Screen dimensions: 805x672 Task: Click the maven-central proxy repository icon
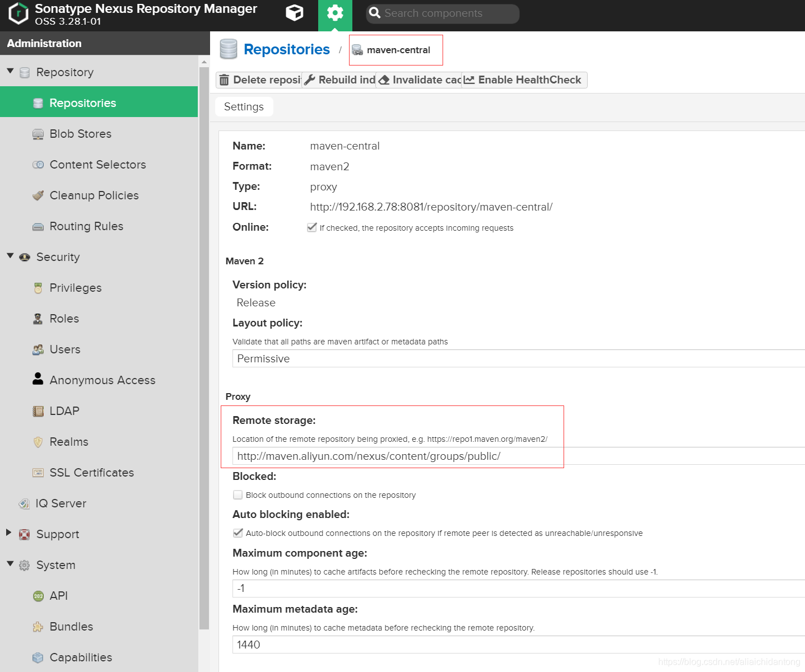pos(357,50)
